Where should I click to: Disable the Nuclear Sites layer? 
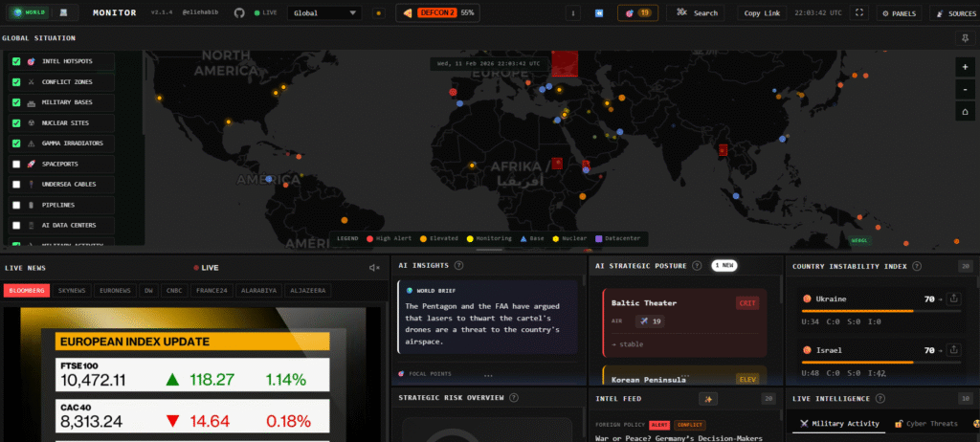tap(16, 122)
